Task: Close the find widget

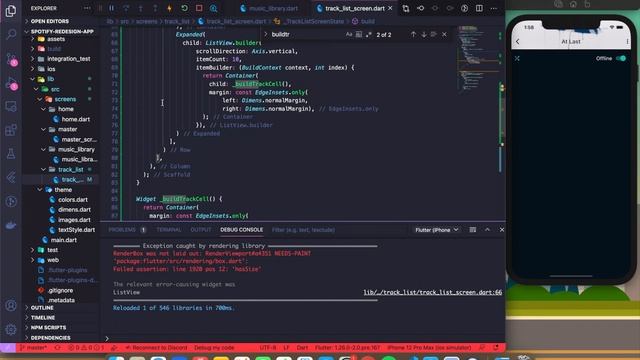Action: click(x=444, y=35)
